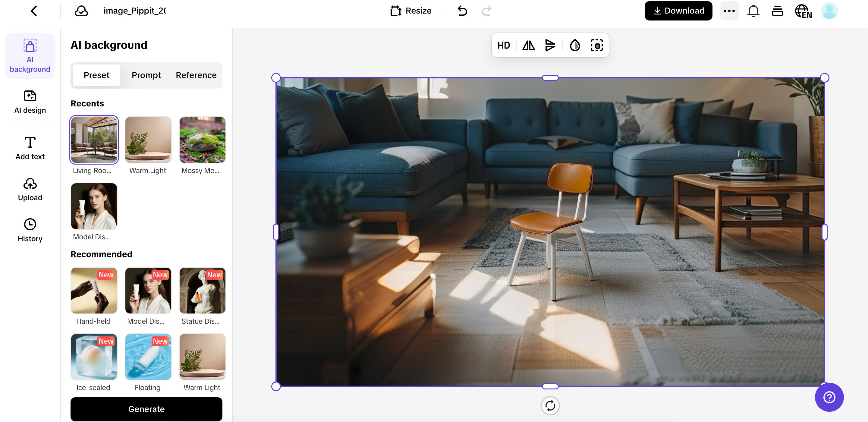
Task: Select the Add text tool
Action: point(30,147)
